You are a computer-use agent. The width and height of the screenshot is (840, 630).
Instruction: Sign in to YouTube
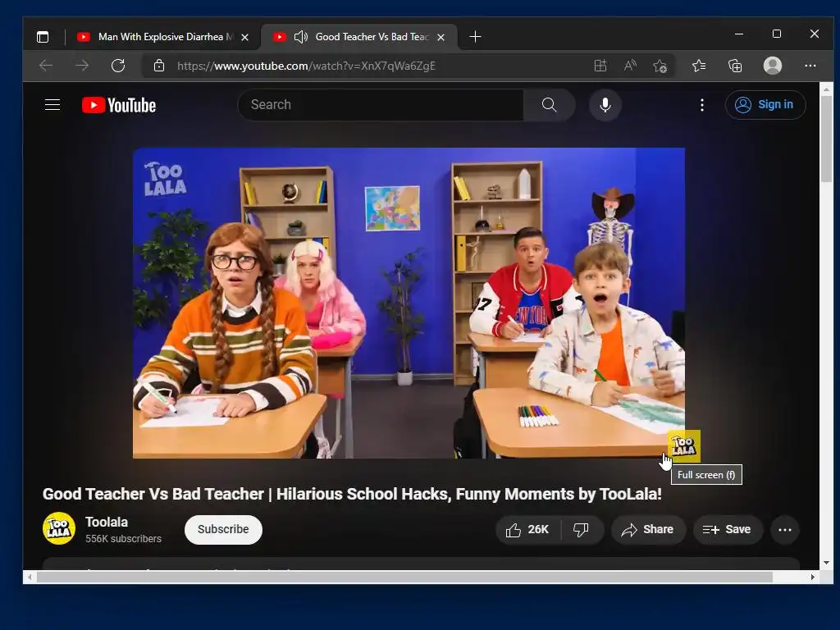tap(765, 104)
